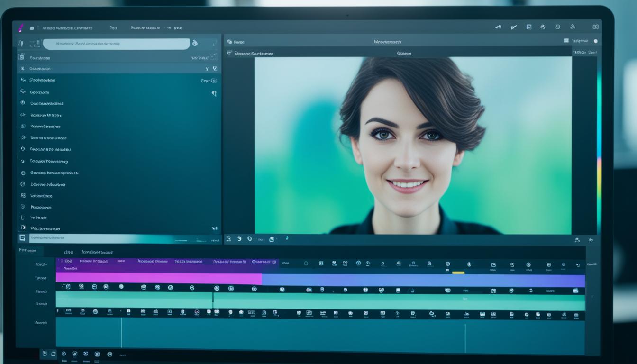This screenshot has width=637, height=364.
Task: Click the rightmost icon in the bar below the preview
Action: 591,240
